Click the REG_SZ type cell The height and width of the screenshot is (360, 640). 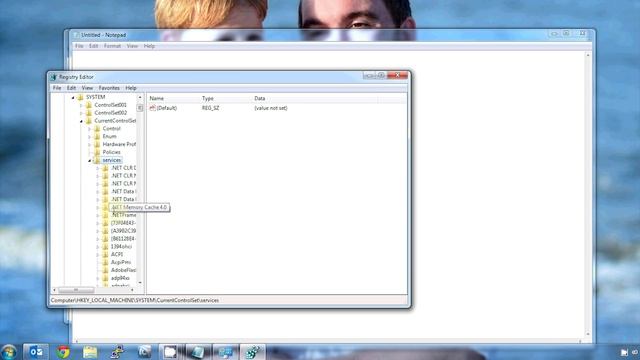click(211, 108)
